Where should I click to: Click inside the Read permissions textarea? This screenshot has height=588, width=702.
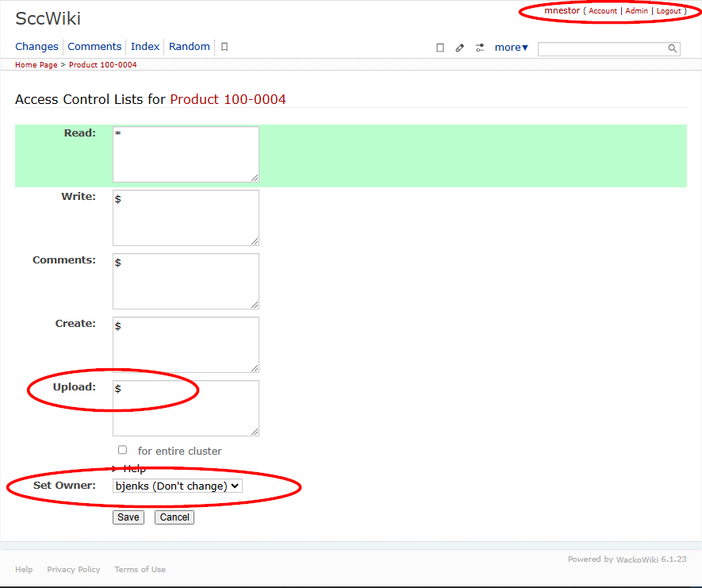[186, 154]
